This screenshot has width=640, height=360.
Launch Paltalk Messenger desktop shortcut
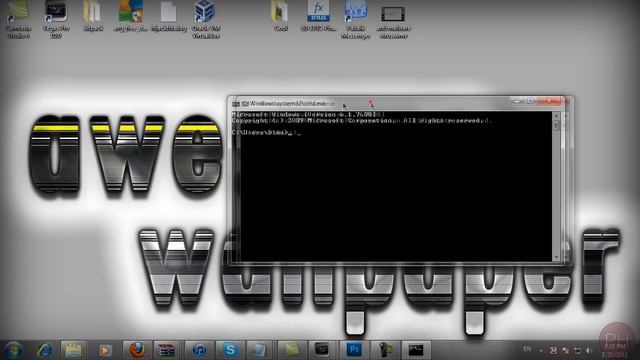pos(356,20)
